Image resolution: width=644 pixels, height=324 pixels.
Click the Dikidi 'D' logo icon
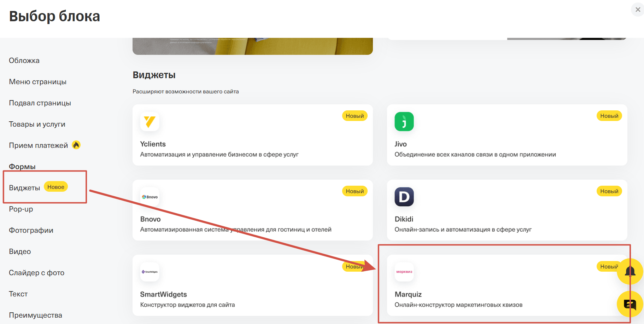coord(404,197)
